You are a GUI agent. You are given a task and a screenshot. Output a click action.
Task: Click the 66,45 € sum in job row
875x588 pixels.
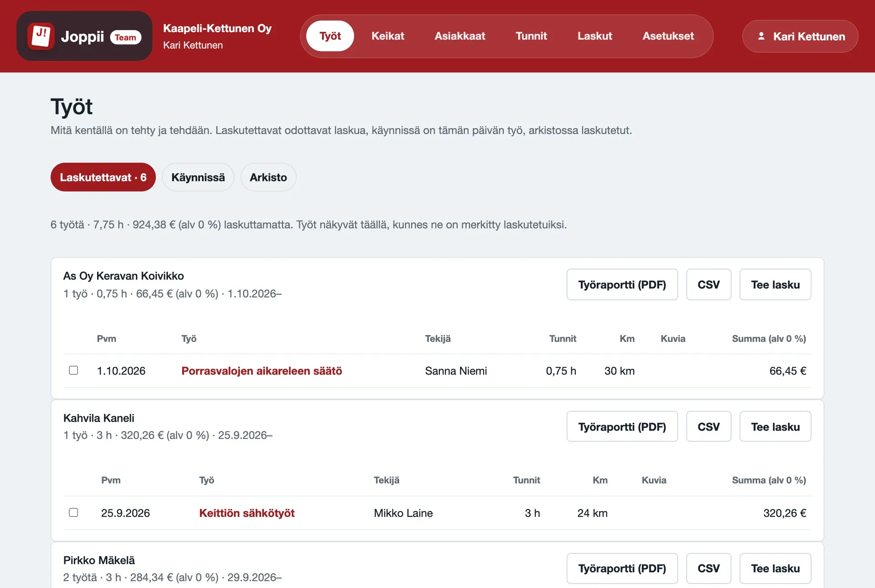click(787, 371)
